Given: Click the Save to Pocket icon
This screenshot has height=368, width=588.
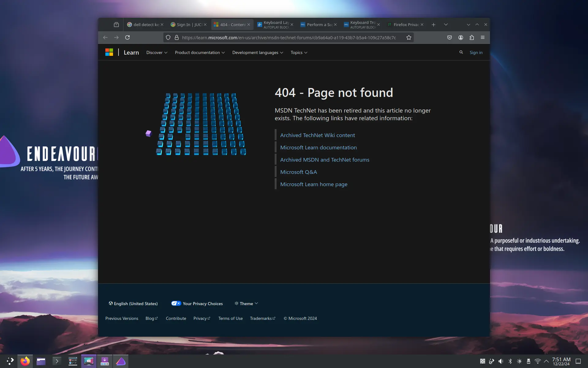Looking at the screenshot, I should 450,37.
